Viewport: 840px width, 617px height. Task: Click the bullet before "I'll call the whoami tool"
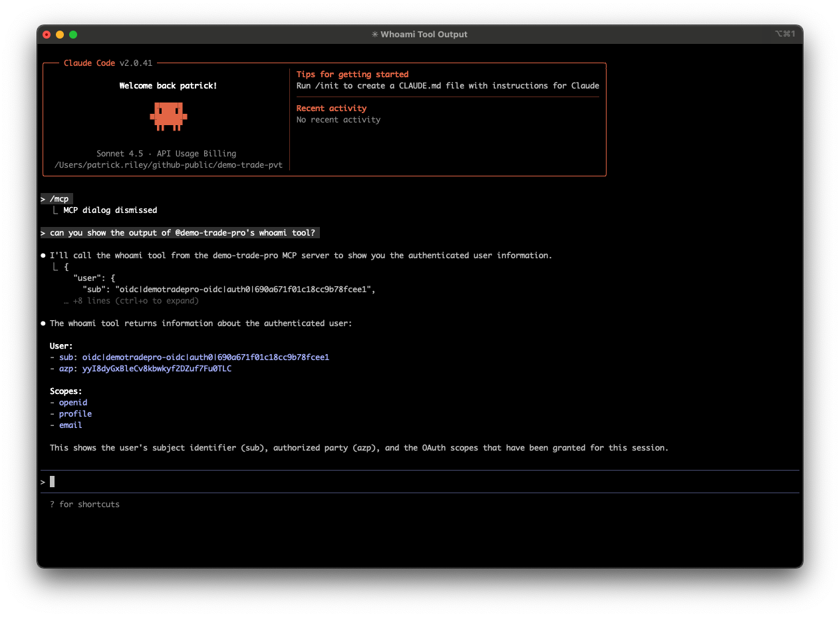click(x=43, y=256)
